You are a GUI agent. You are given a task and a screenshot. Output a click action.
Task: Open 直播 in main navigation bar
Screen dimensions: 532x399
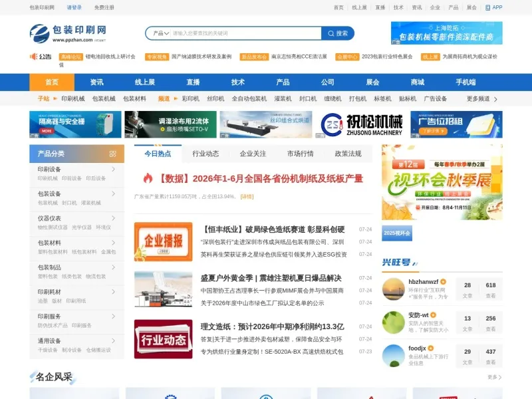(193, 82)
